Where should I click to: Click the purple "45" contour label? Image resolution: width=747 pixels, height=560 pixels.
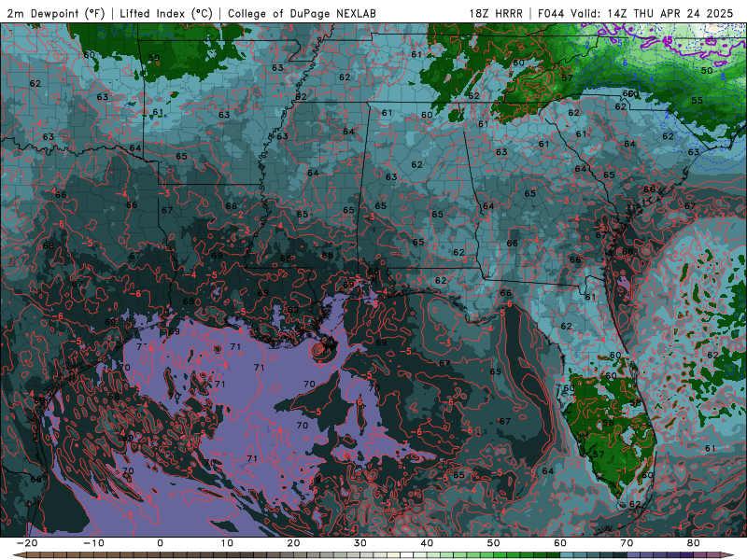[x=668, y=40]
